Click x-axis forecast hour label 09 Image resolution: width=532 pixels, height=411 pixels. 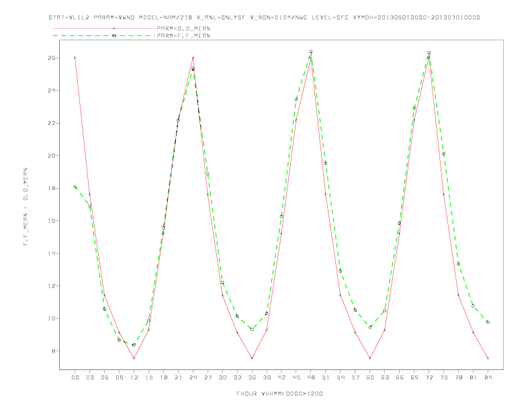pyautogui.click(x=119, y=377)
